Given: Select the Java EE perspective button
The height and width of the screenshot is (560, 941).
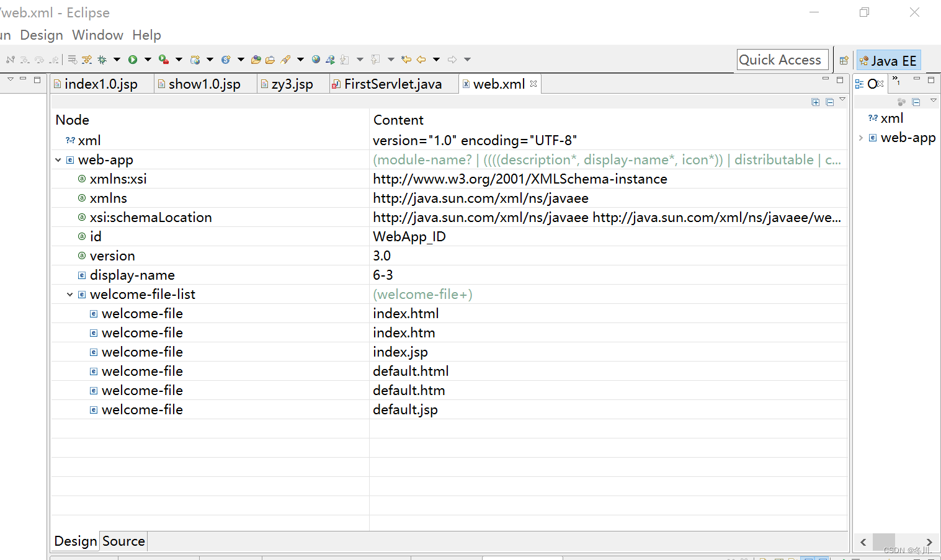Looking at the screenshot, I should (888, 60).
